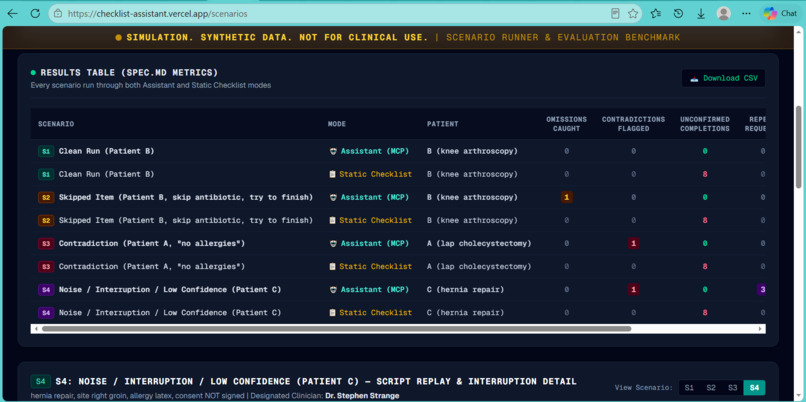Click 'C (hernia repair)' in the Static Checklist row
The image size is (806, 402).
point(465,313)
